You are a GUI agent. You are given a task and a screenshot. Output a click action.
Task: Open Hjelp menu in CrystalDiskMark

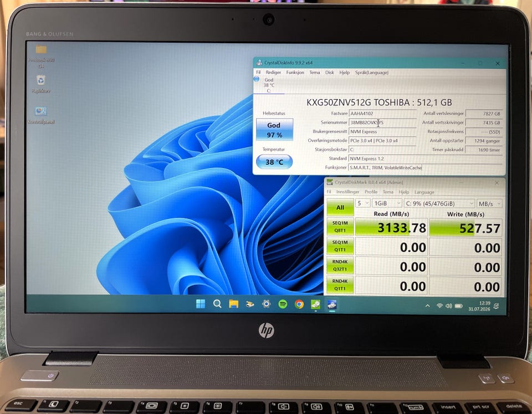click(x=404, y=192)
